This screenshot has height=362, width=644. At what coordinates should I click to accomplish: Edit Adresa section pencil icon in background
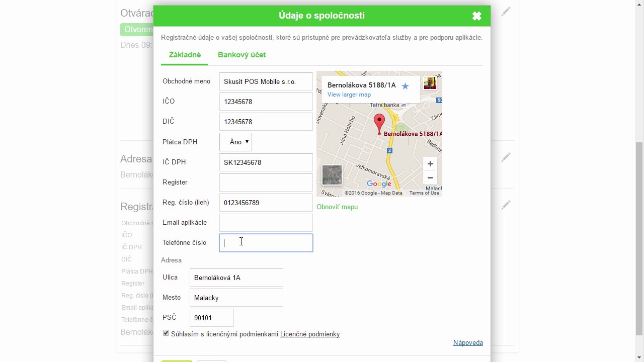tap(506, 157)
